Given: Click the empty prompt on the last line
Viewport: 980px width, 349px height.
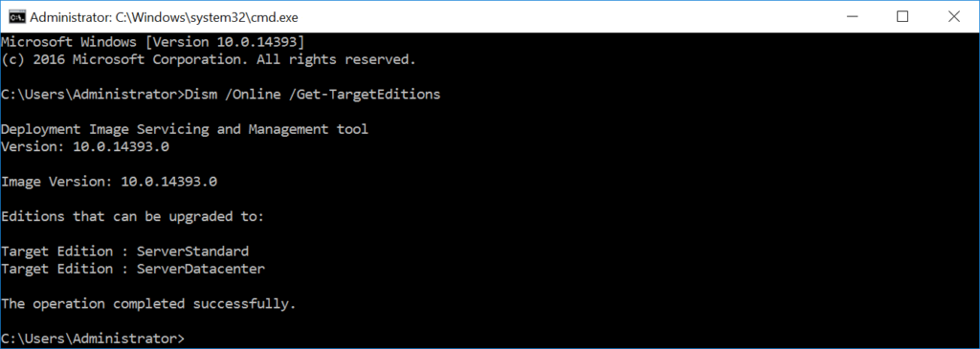Looking at the screenshot, I should click(93, 339).
